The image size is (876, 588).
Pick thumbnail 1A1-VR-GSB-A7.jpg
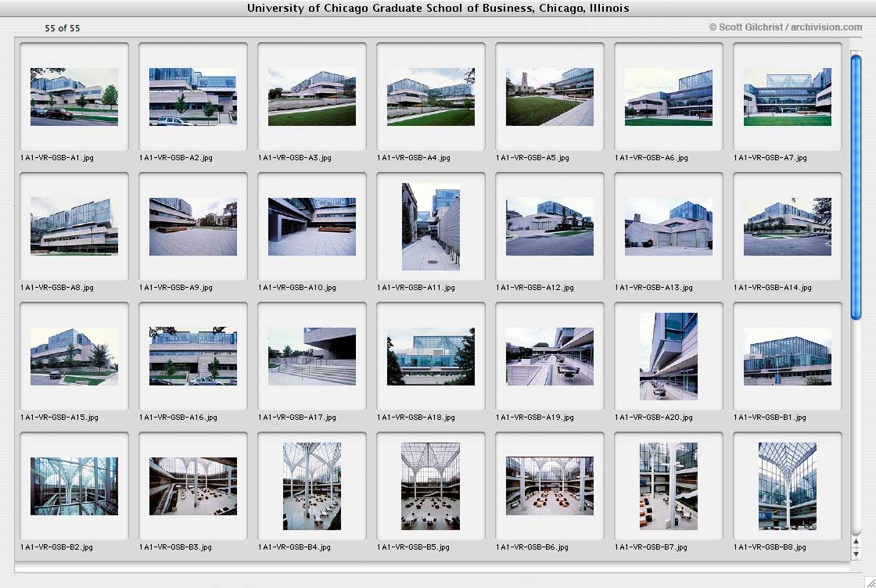pos(787,97)
